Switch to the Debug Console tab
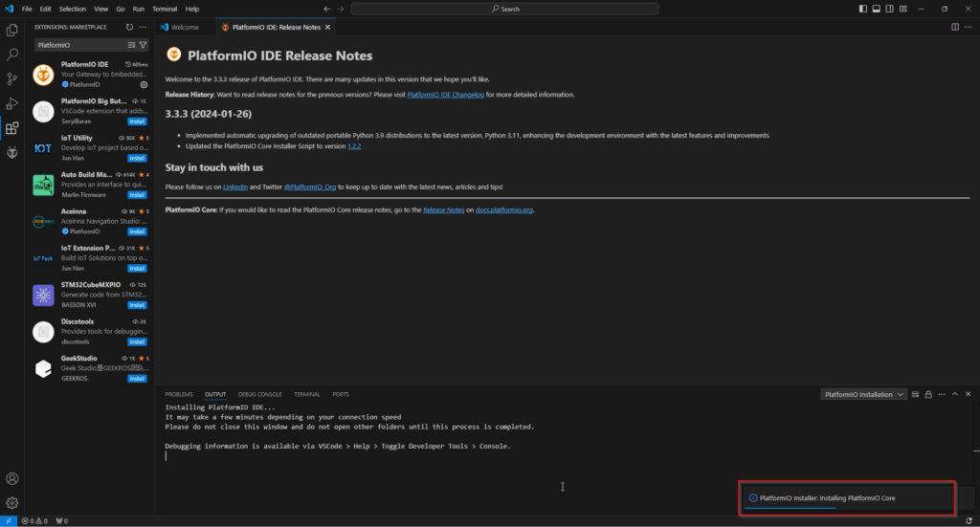This screenshot has height=527, width=980. (x=260, y=395)
